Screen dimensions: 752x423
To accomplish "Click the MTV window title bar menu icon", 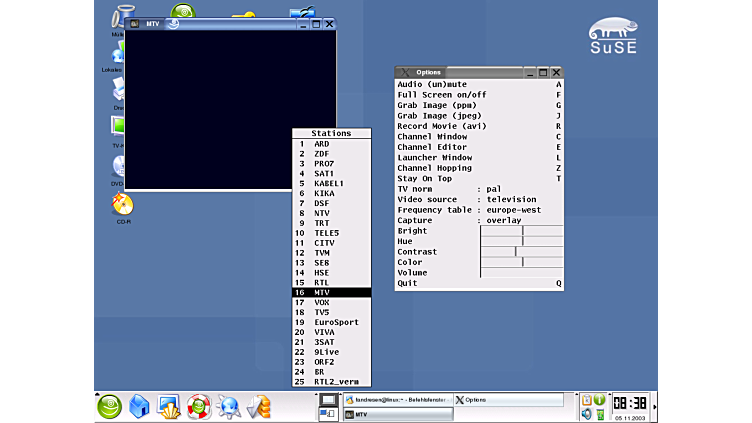I will 135,23.
